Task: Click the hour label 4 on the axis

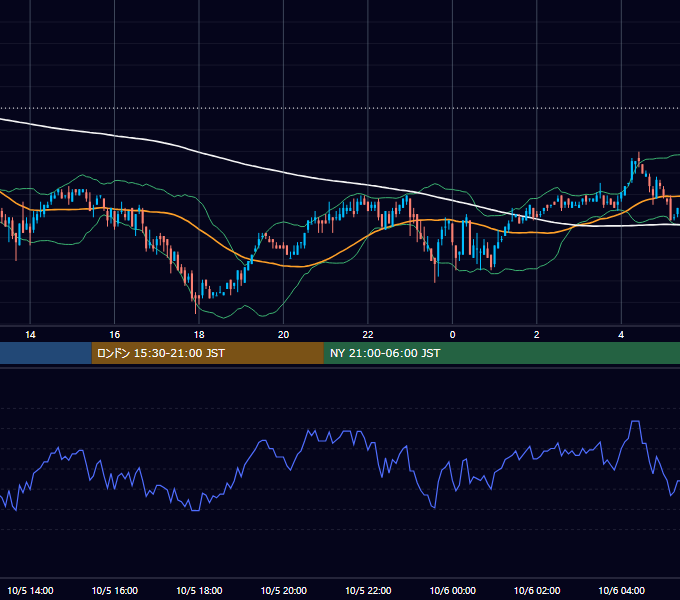Action: click(621, 335)
